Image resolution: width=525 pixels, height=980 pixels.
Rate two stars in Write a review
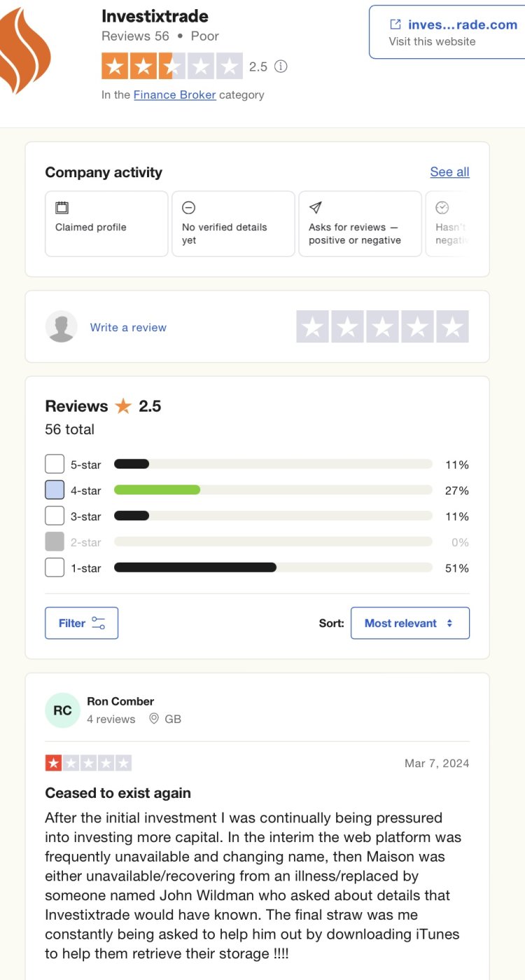[348, 326]
